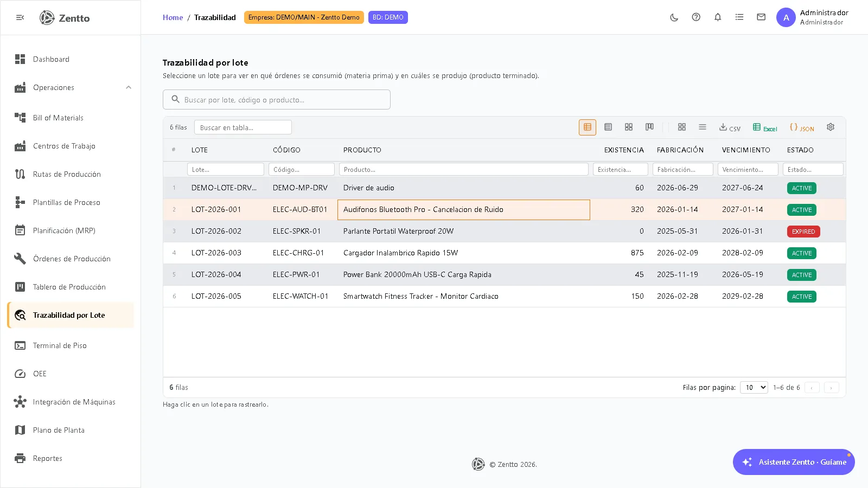This screenshot has width=868, height=488.
Task: Collapse the sidebar with the menu icon
Action: tap(20, 18)
